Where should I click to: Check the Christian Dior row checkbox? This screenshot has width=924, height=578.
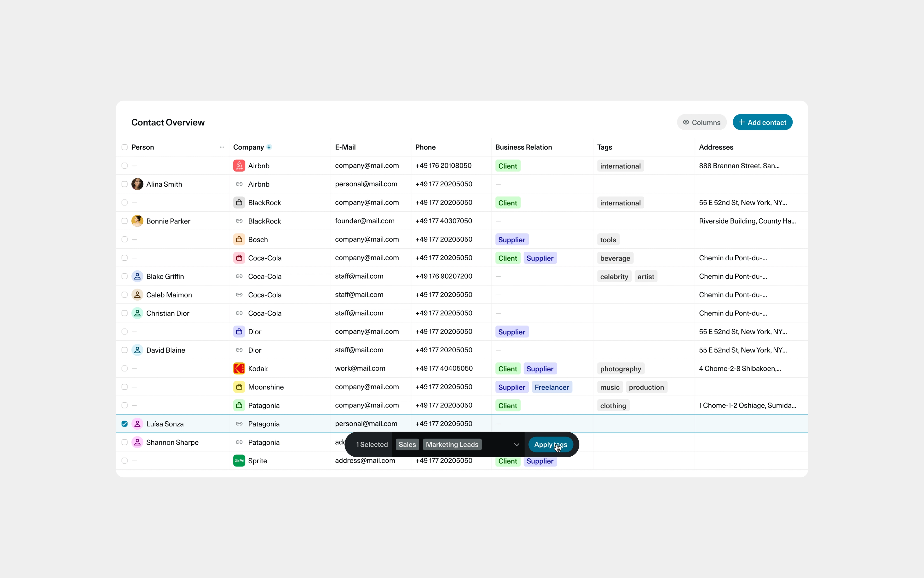124,313
